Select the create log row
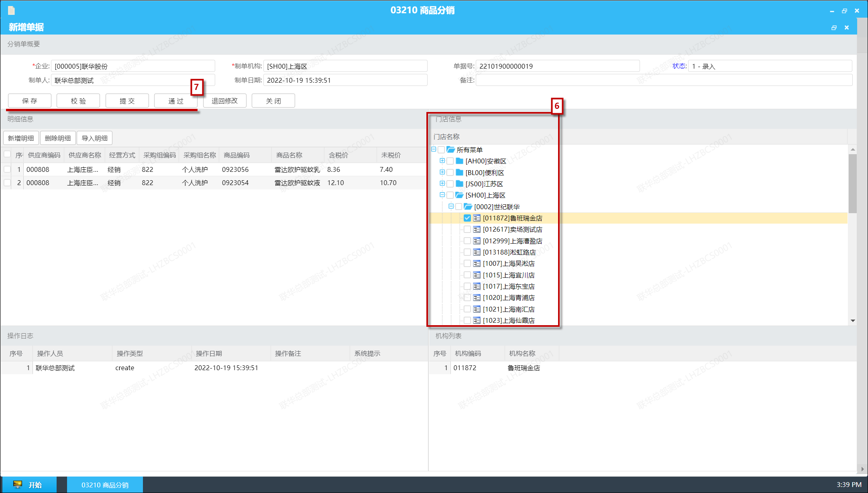The height and width of the screenshot is (493, 868). pyautogui.click(x=214, y=368)
